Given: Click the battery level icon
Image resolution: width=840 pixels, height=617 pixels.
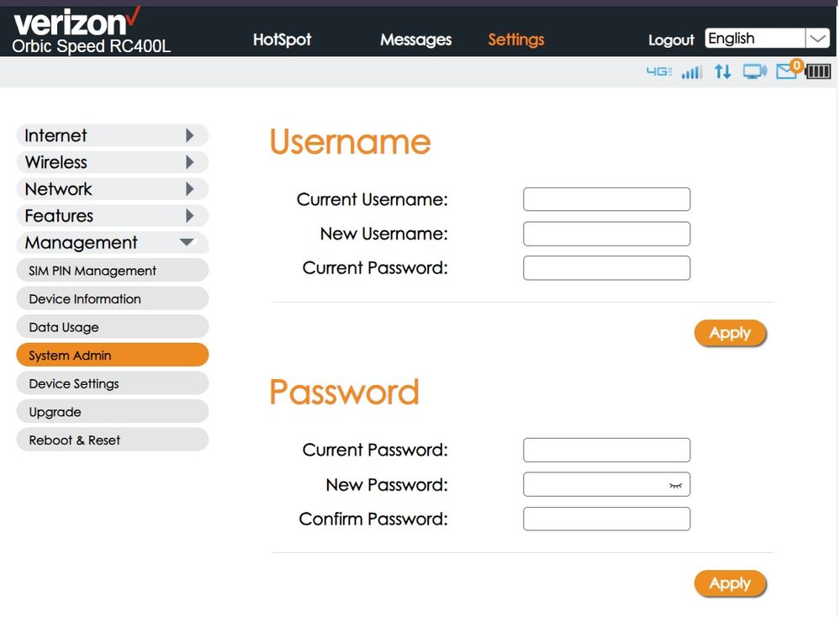Looking at the screenshot, I should [817, 71].
